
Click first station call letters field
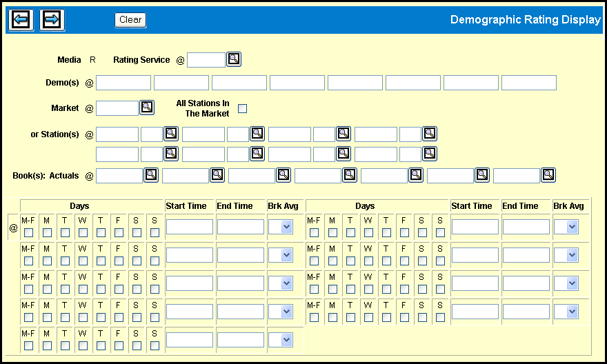(x=117, y=134)
